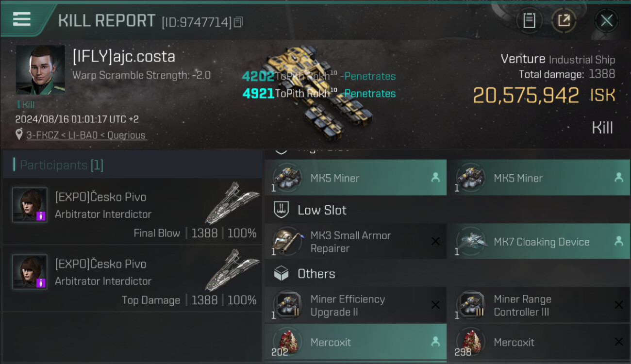The image size is (631, 364).
Task: Toggle the X on Miner Efficiency Upgrade II
Action: pyautogui.click(x=435, y=305)
